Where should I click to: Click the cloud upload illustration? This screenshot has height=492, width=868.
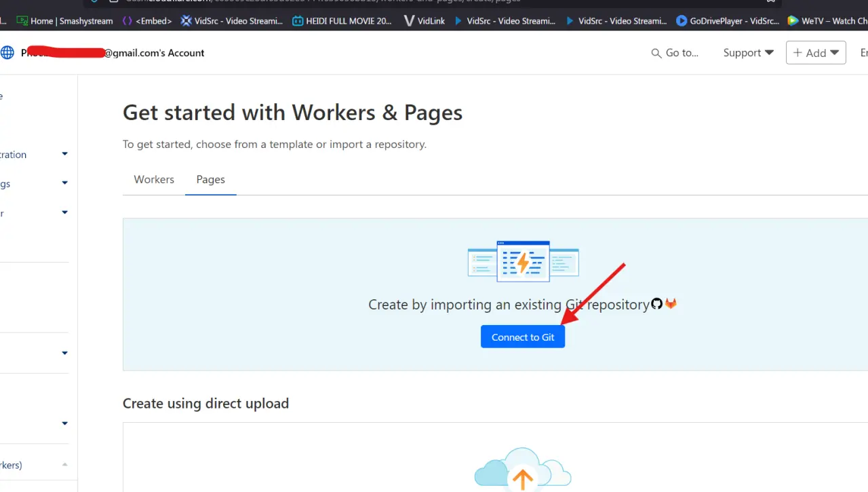[523, 468]
